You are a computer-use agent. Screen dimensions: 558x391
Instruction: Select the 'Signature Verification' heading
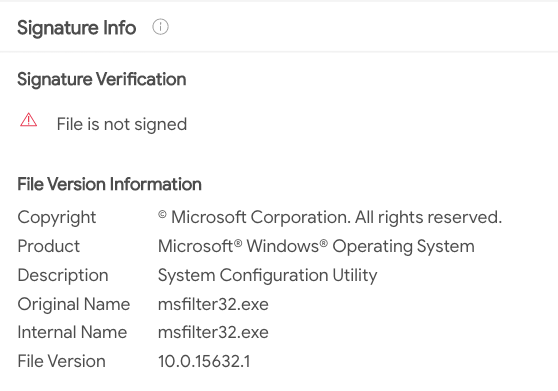[x=101, y=79]
